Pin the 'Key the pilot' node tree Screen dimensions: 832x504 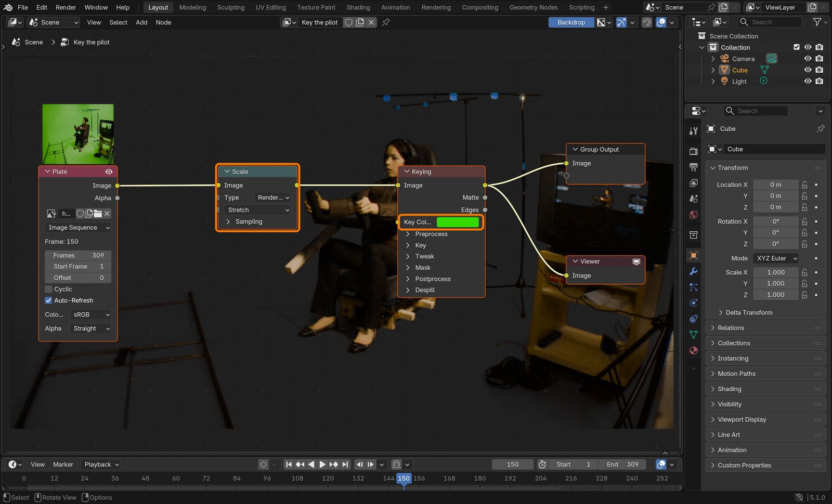pos(386,22)
